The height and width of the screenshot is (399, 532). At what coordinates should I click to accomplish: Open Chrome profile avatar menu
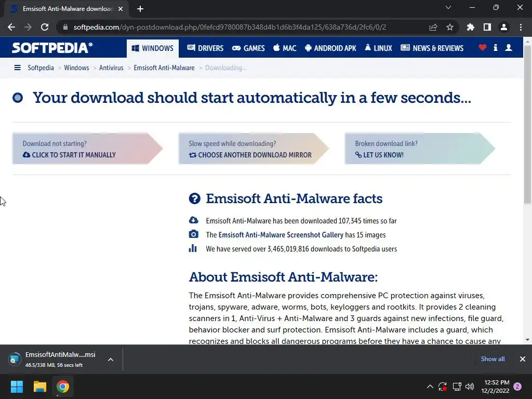click(504, 27)
